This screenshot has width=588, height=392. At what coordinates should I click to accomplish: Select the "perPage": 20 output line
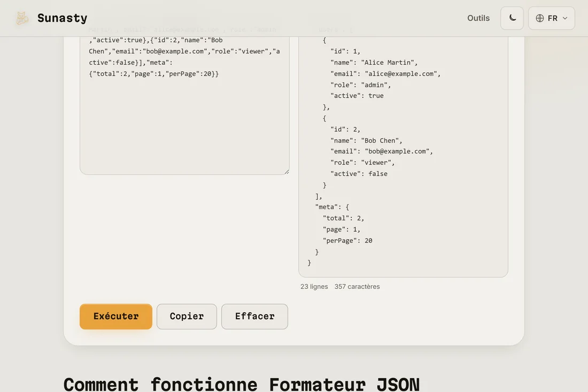click(347, 241)
